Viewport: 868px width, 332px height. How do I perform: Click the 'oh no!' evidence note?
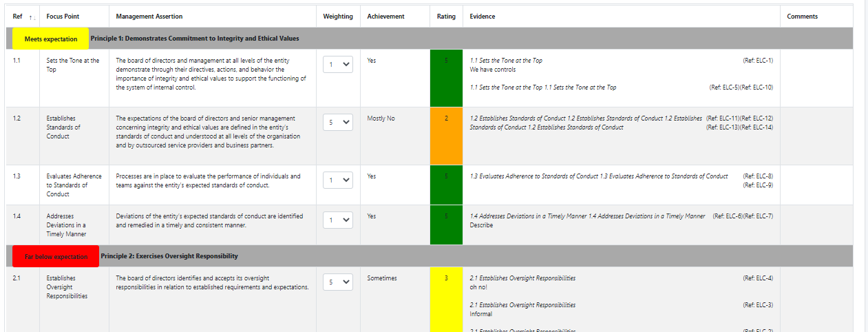point(480,287)
